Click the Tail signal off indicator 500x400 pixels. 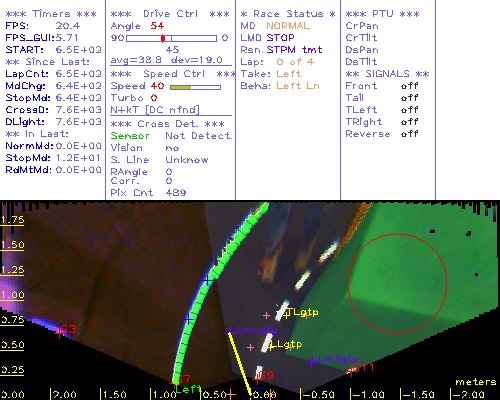409,98
